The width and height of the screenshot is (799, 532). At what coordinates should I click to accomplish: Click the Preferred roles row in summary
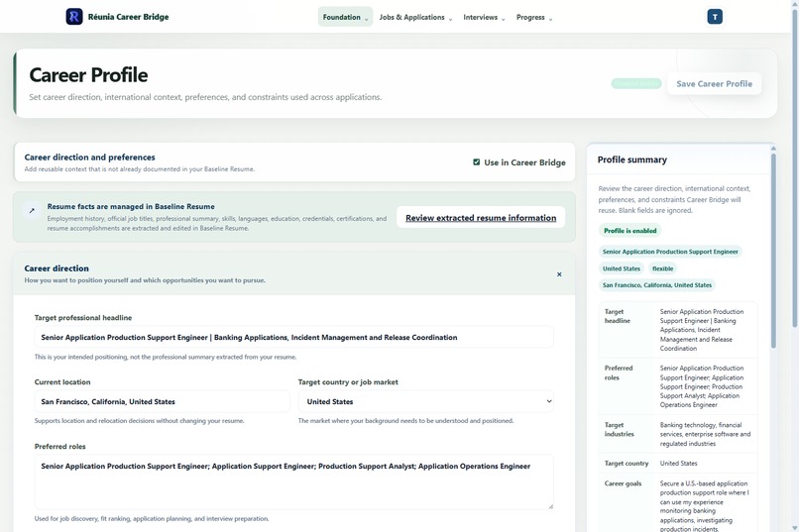[678, 386]
